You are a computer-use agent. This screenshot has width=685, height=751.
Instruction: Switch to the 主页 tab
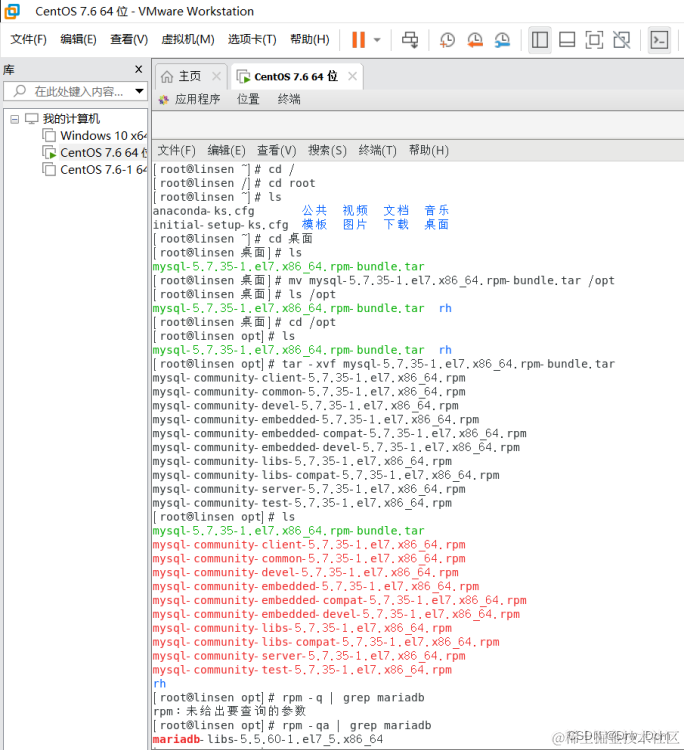[190, 76]
